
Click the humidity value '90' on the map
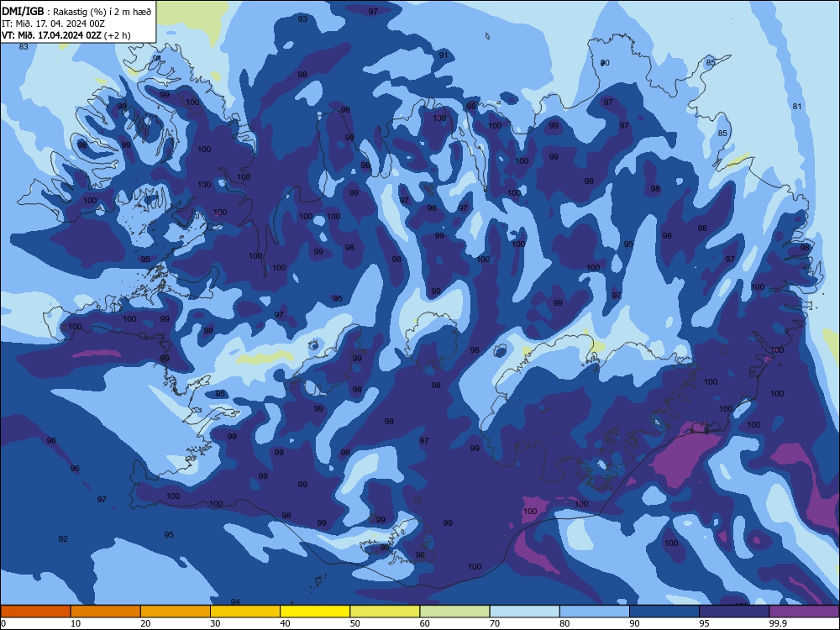605,63
